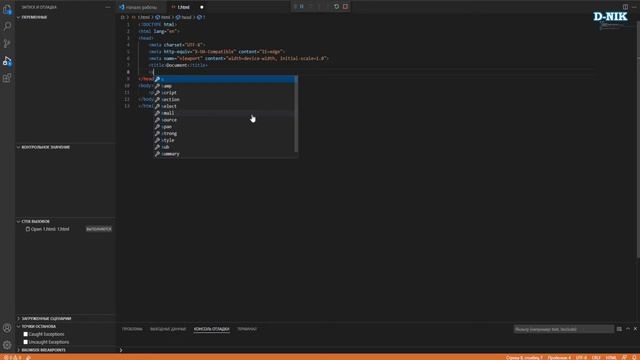The width and height of the screenshot is (640, 360).
Task: Click the unsaved dot on 1.html tab
Action: click(202, 7)
